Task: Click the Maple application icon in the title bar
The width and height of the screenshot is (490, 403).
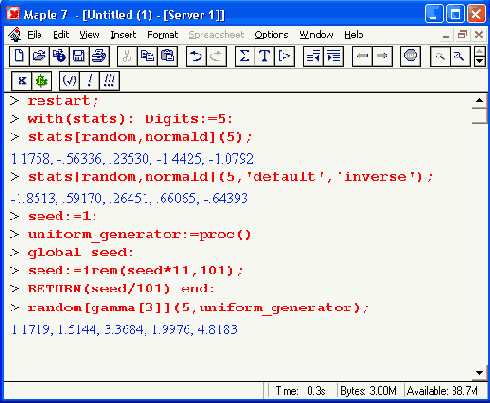Action: pos(13,14)
